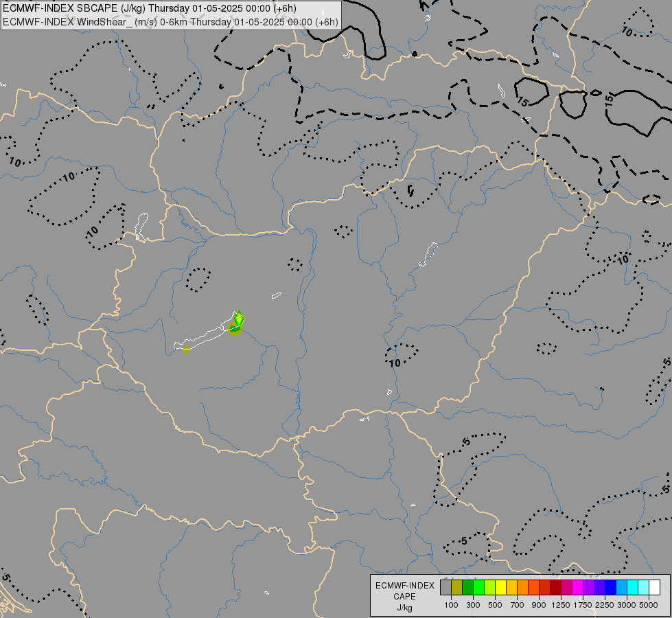Click the SBCAPE title line at top
Viewport: 672px width, 618px height.
pos(150,8)
